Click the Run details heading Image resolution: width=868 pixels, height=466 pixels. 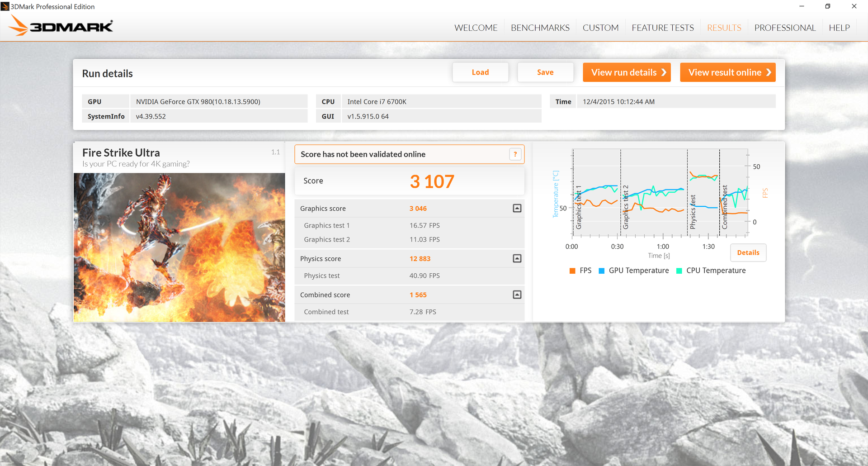click(108, 73)
